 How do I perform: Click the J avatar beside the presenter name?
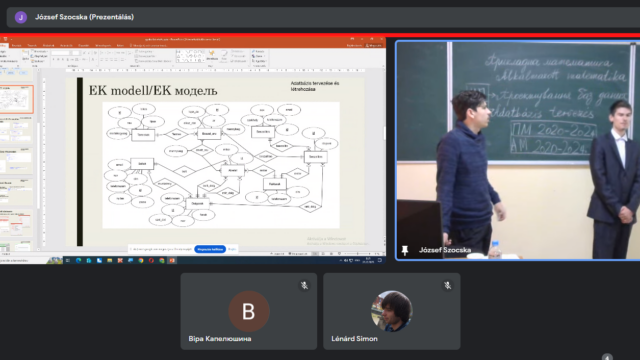pyautogui.click(x=21, y=17)
